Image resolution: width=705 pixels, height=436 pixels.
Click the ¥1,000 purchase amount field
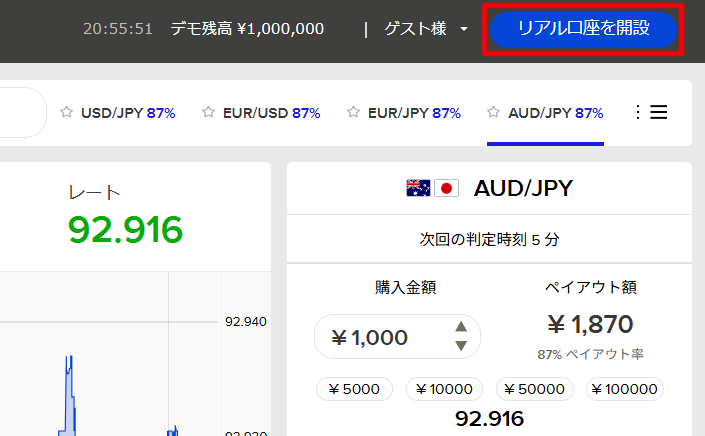tap(397, 337)
